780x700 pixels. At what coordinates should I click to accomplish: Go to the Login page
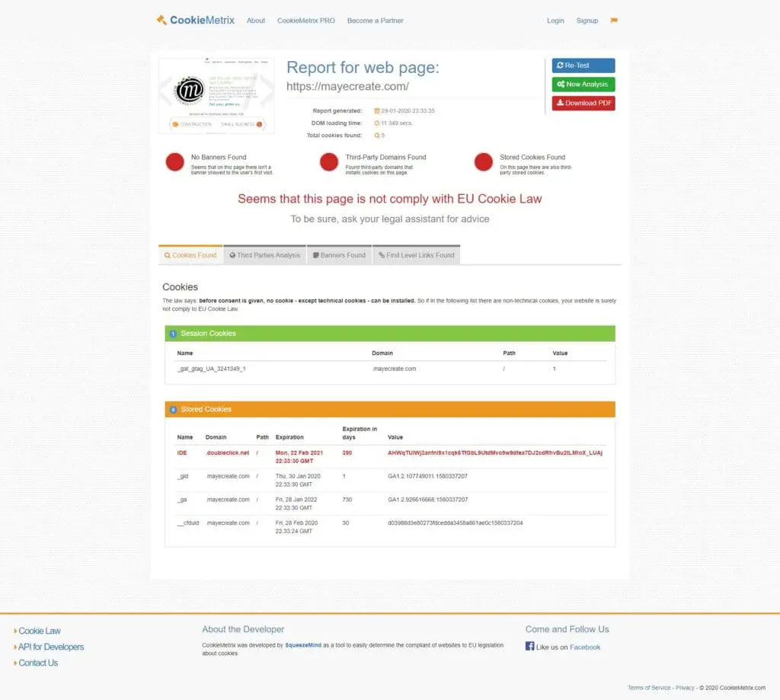(555, 21)
